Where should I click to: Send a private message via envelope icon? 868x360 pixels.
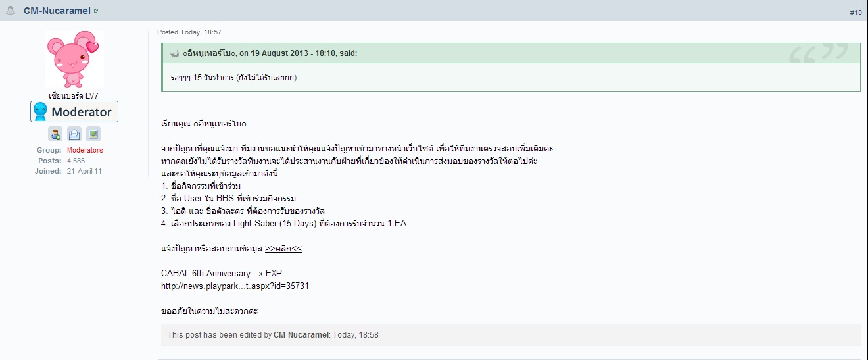tap(74, 134)
